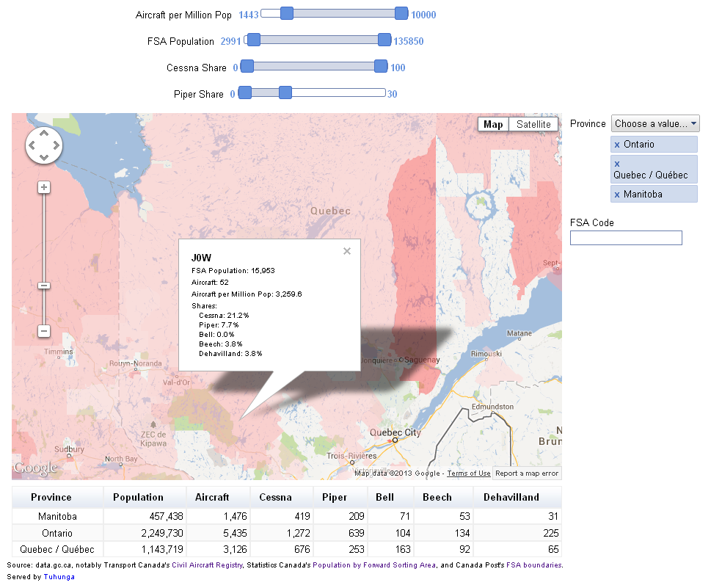This screenshot has width=711, height=588.
Task: Click the Aircraft per Million Pop minimum value 1443
Action: tap(249, 15)
